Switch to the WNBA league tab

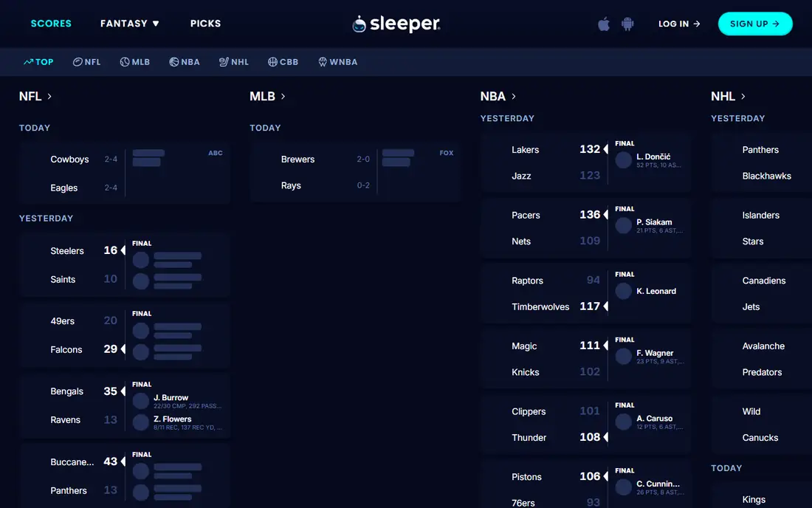(337, 61)
